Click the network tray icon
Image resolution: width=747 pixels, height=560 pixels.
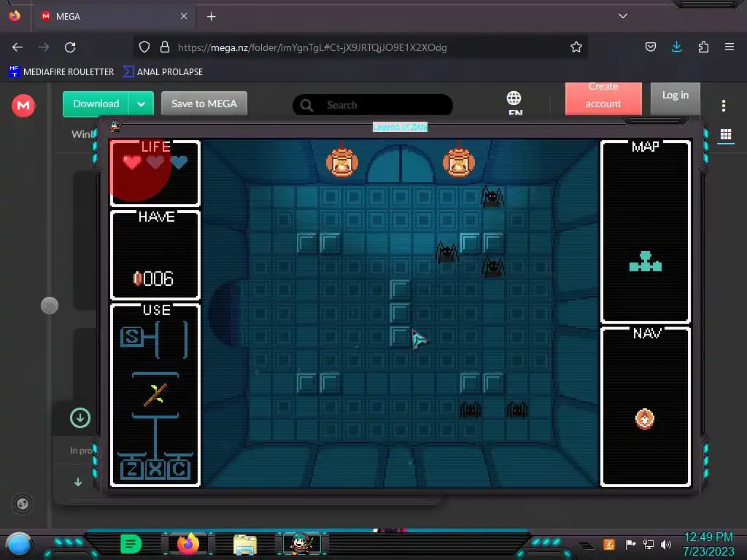[x=649, y=544]
